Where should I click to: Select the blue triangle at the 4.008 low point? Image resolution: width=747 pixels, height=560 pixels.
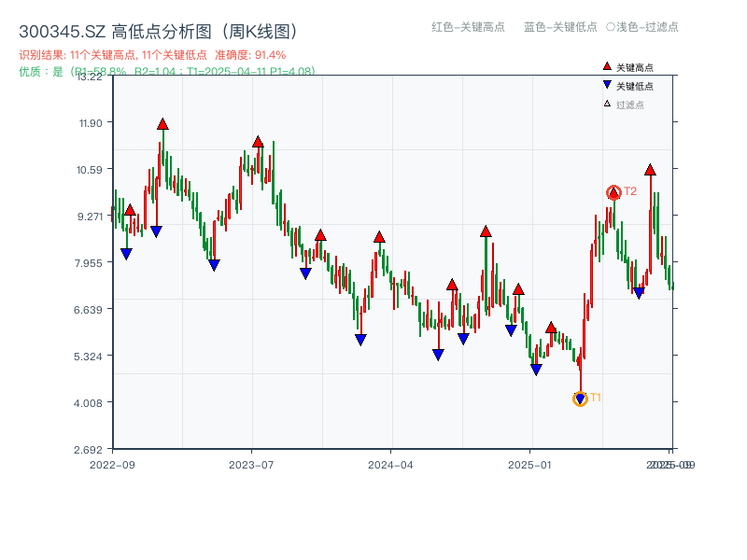tap(579, 399)
